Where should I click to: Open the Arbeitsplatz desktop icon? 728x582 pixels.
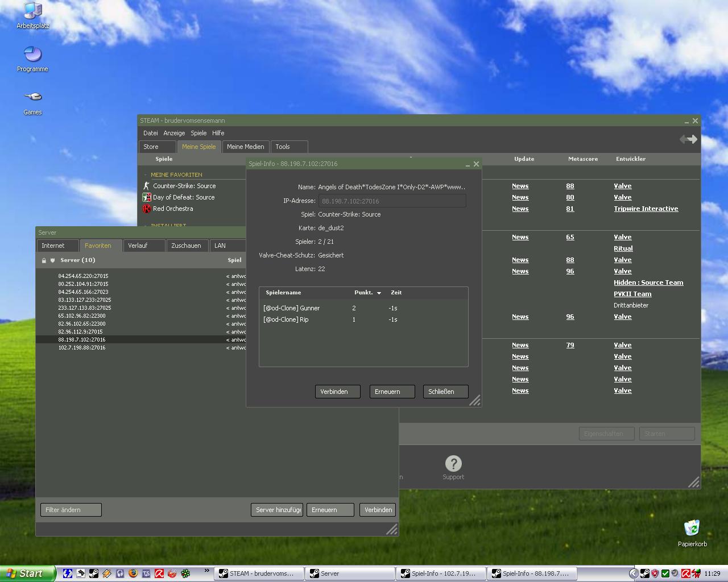click(x=32, y=15)
